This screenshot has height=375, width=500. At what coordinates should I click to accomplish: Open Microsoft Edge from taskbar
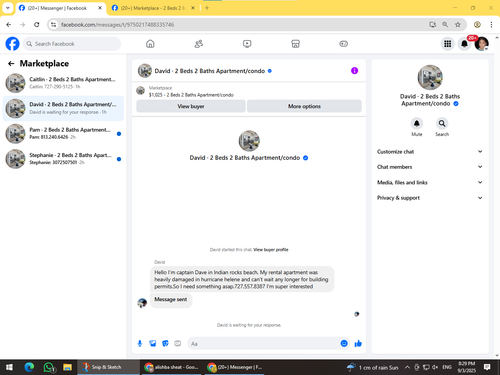point(29,367)
